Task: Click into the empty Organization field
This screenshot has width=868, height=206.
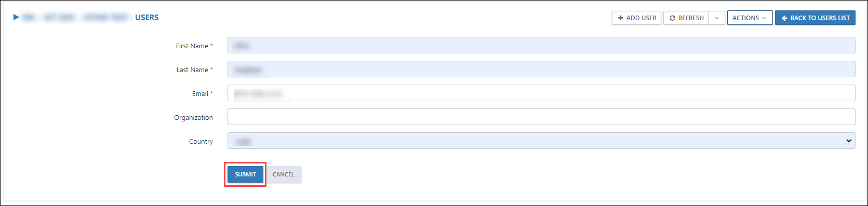Action: (x=541, y=117)
